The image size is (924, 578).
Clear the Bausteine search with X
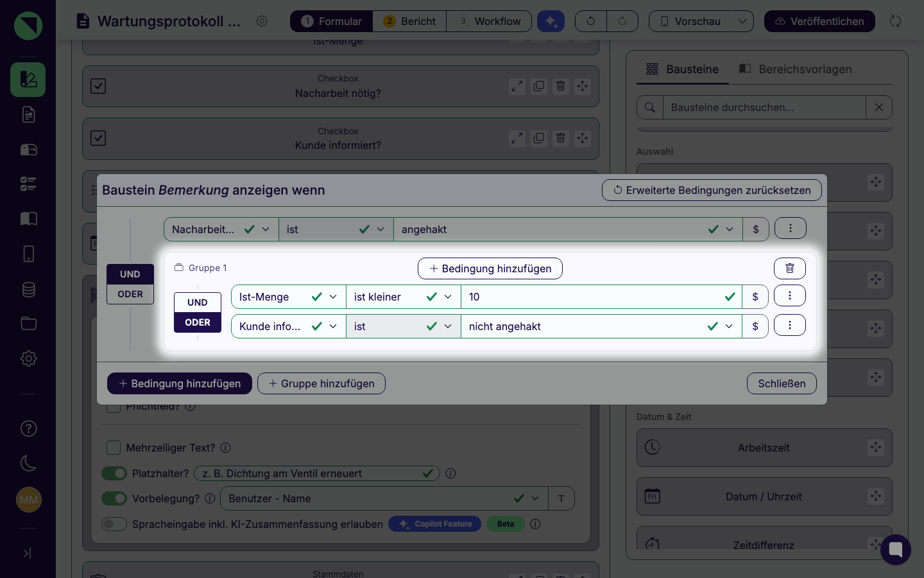pos(879,107)
